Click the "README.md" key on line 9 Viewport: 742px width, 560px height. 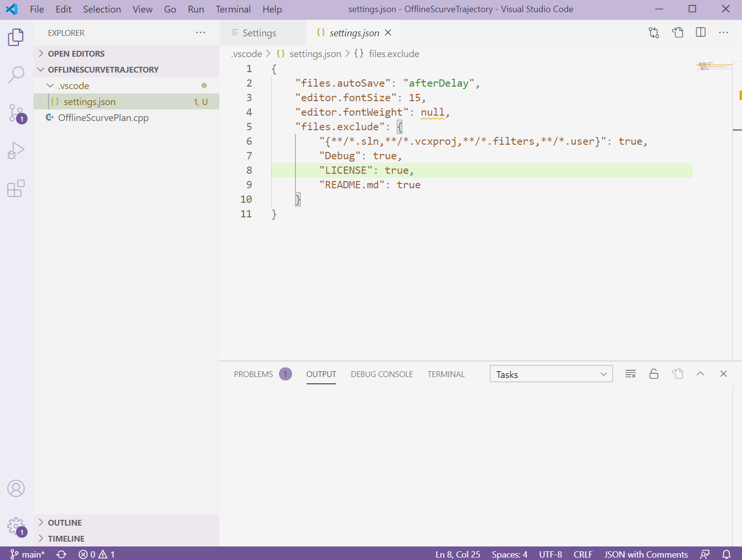(352, 185)
